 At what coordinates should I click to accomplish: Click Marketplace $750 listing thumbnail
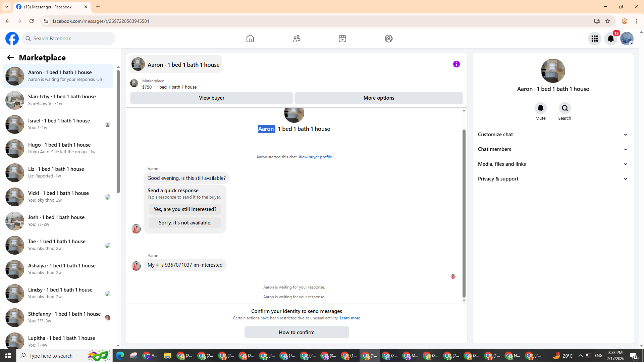click(x=134, y=83)
